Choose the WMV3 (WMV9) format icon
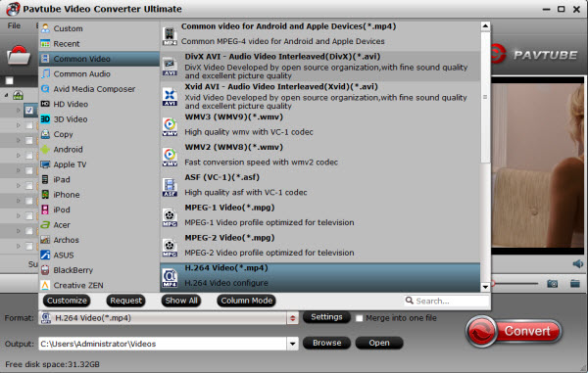This screenshot has width=588, height=373. [170, 126]
